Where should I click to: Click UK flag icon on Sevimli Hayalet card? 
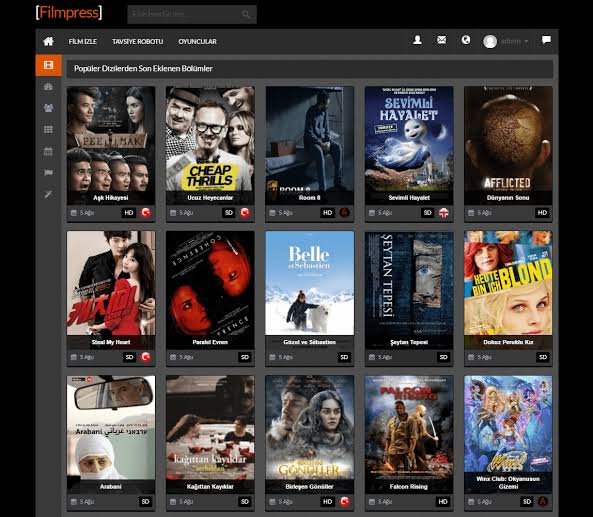pyautogui.click(x=444, y=213)
